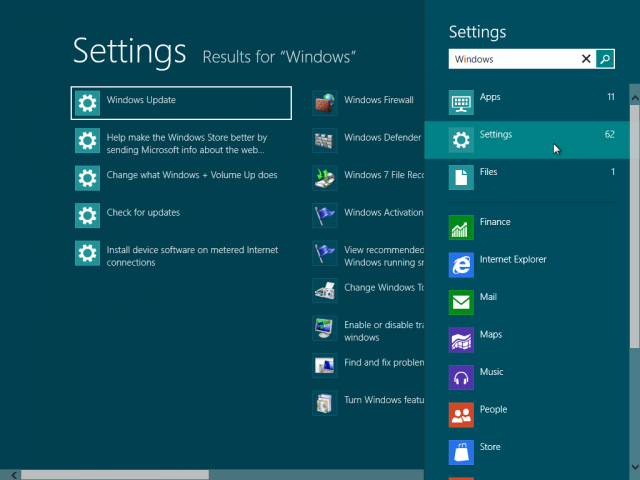Open the Windows Defender wall icon
The image size is (640, 480).
(325, 140)
